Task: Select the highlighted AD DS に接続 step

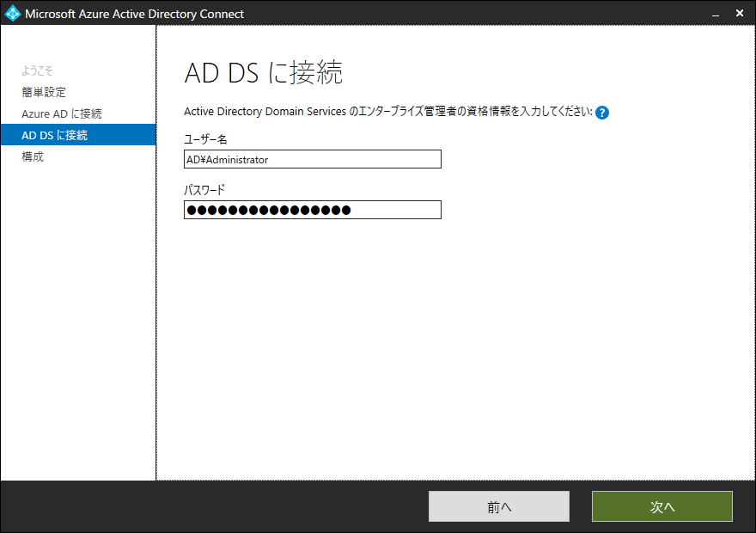Action: pyautogui.click(x=78, y=135)
